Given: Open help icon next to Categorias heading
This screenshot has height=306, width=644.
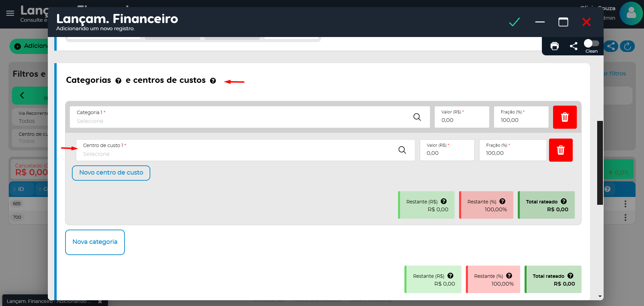Looking at the screenshot, I should (x=118, y=81).
